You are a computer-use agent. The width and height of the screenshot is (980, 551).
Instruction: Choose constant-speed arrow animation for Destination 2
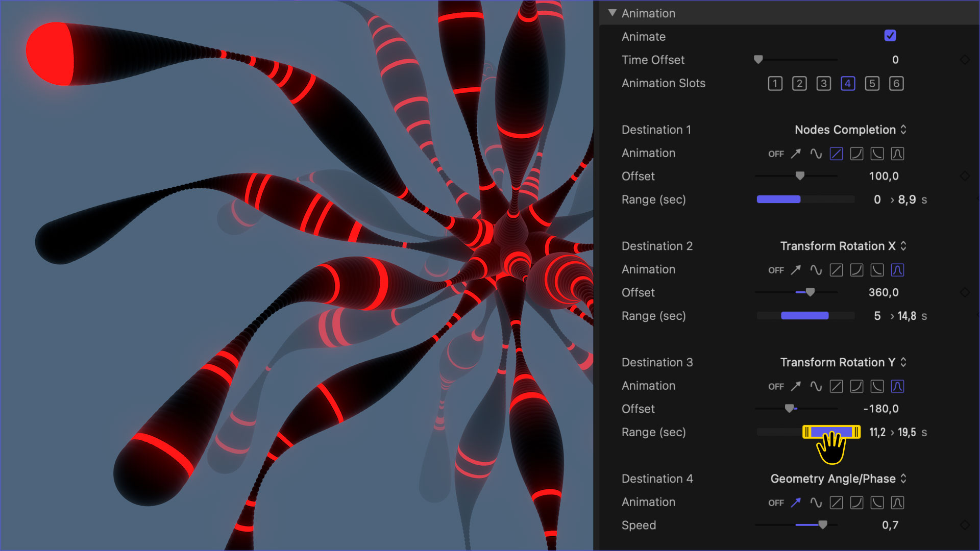(796, 270)
